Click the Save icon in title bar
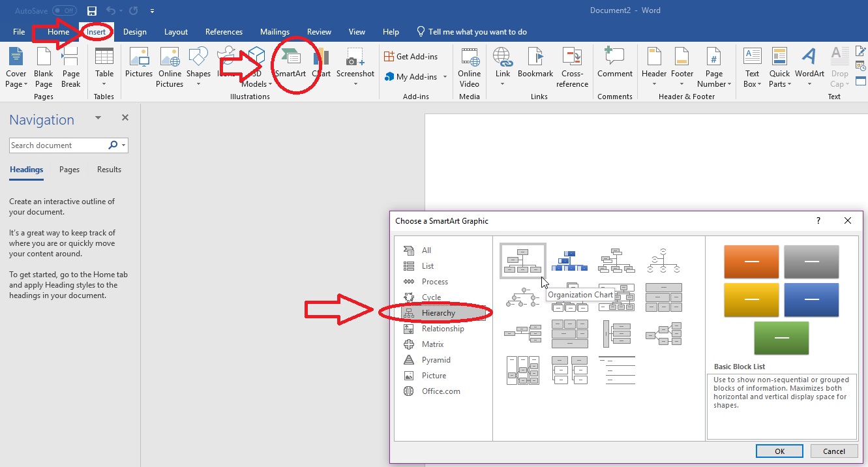Screen dimensions: 868x467 pos(92,11)
